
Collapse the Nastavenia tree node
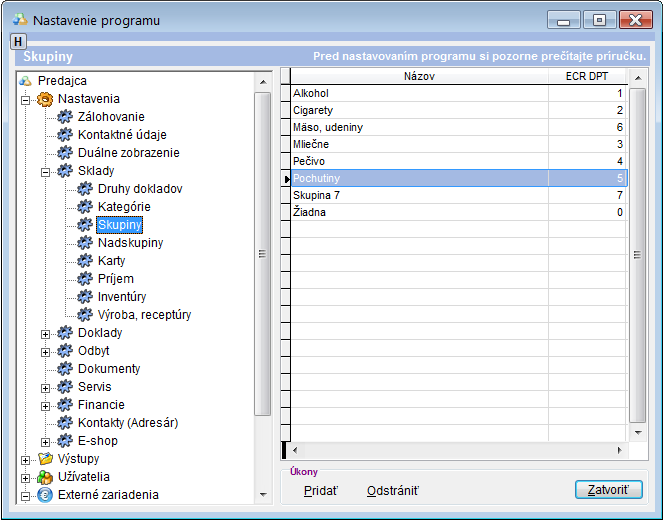(25, 99)
